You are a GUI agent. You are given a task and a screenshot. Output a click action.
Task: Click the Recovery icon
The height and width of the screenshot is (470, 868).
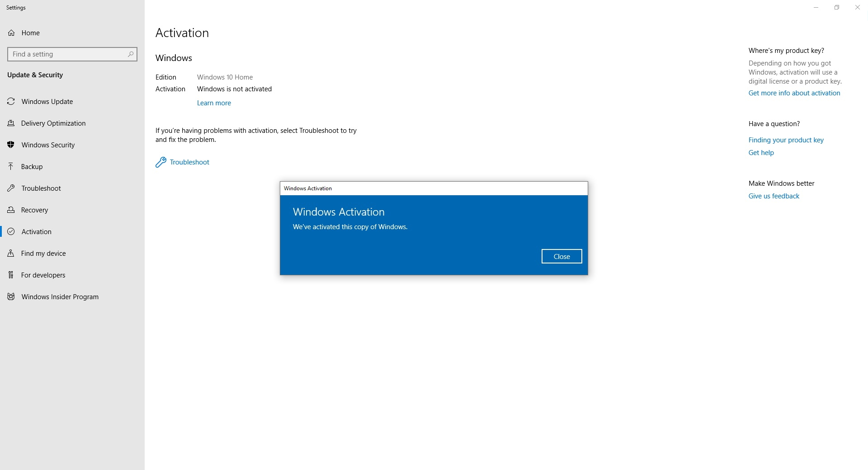pos(11,210)
